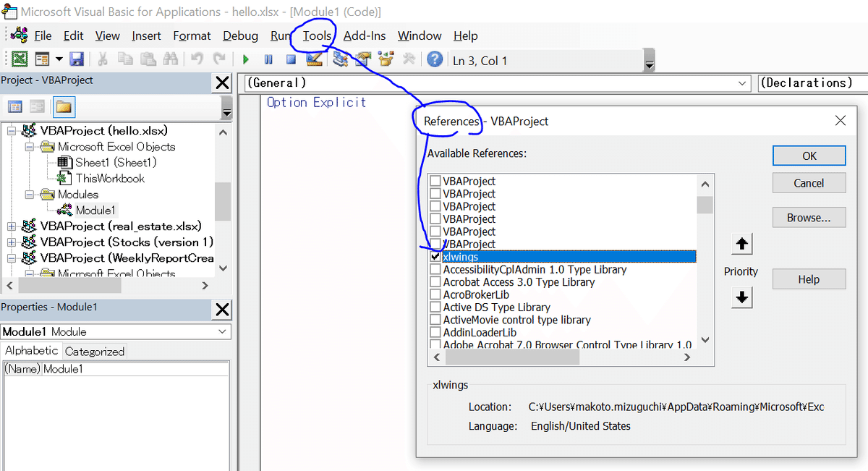Click View Object icon in Project panel
Viewport: 868px width, 471px height.
[38, 107]
